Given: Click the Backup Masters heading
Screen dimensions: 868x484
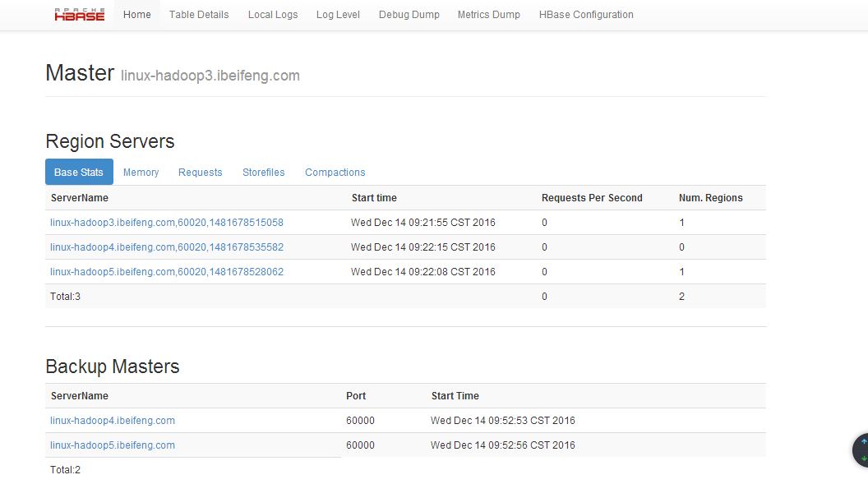Looking at the screenshot, I should pyautogui.click(x=113, y=366).
